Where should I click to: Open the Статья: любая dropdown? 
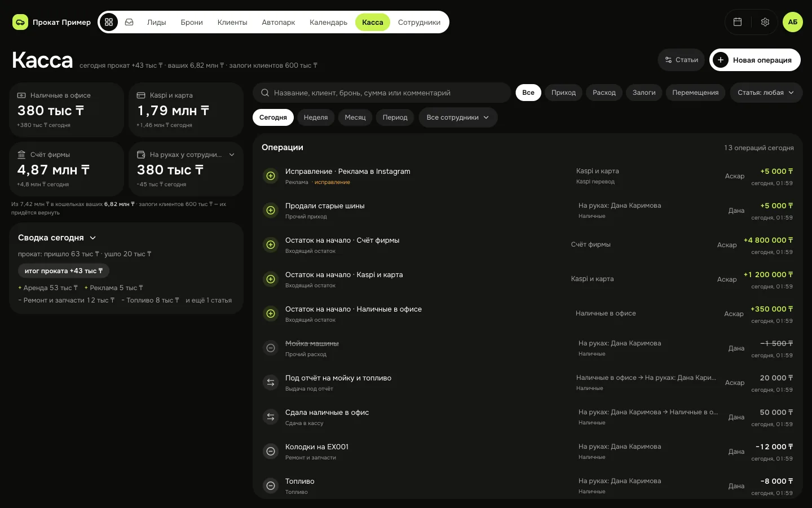click(x=766, y=93)
